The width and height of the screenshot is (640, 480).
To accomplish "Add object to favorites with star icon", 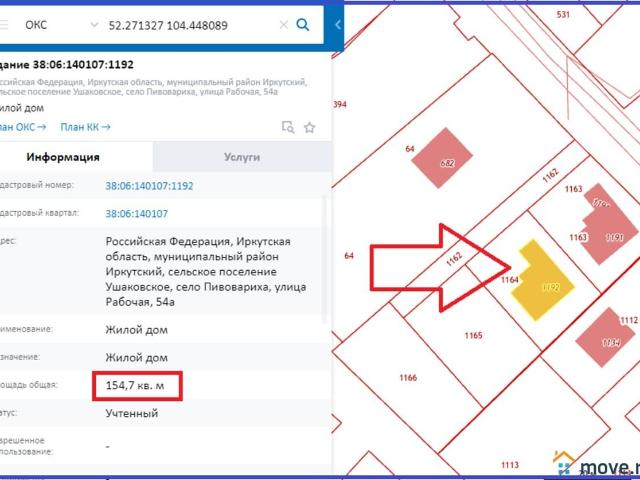I will pyautogui.click(x=310, y=127).
